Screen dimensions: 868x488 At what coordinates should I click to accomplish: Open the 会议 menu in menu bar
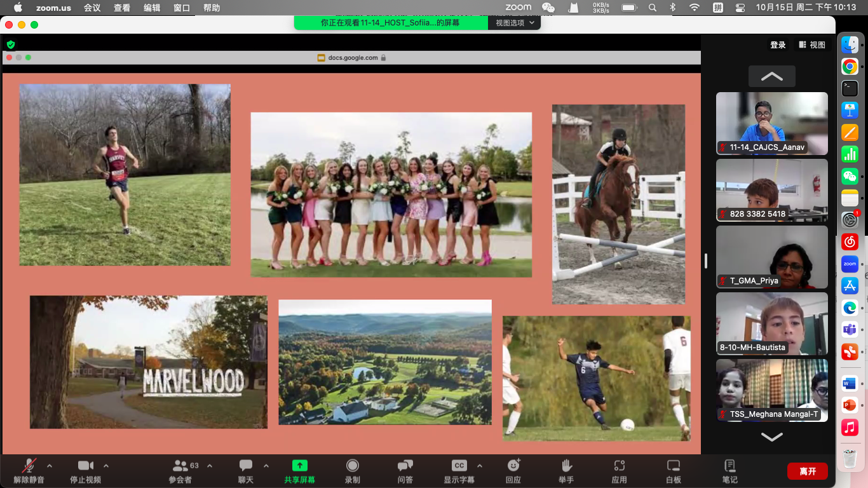[92, 8]
